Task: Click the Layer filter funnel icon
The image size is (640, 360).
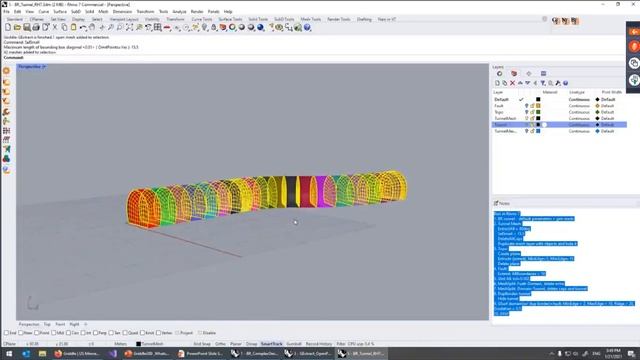Action: 543,83
